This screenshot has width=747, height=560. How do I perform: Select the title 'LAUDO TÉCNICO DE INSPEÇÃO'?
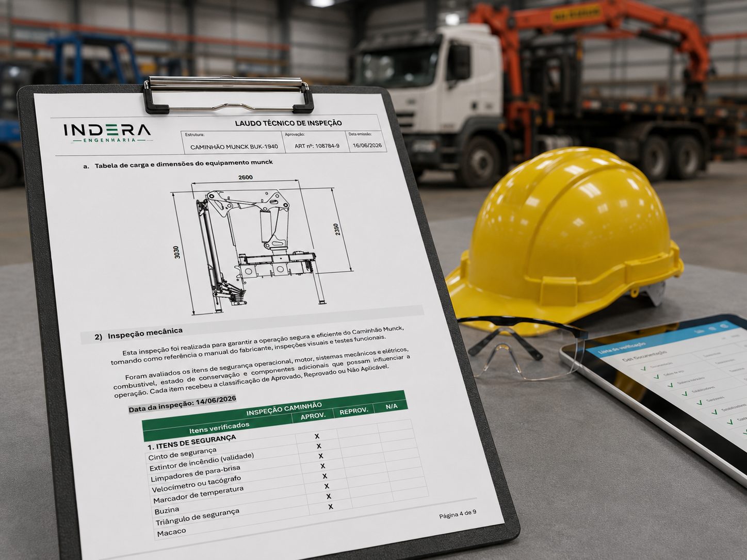[x=288, y=123]
